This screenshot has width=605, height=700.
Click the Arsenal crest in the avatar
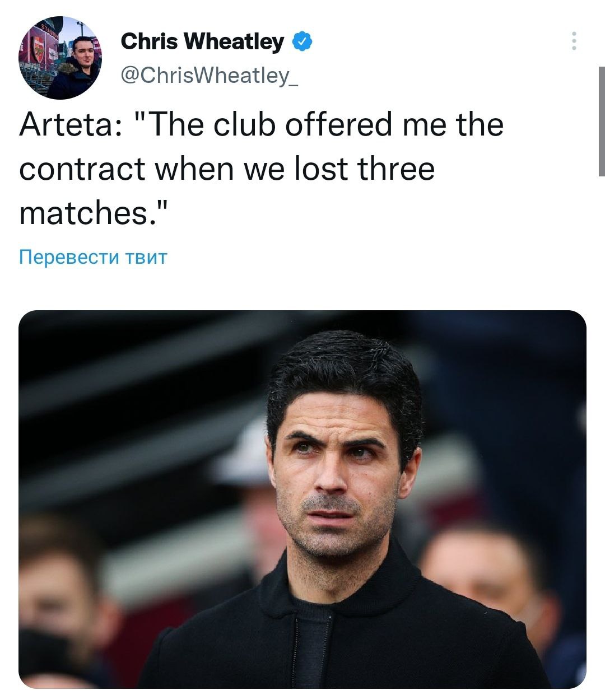(x=38, y=49)
